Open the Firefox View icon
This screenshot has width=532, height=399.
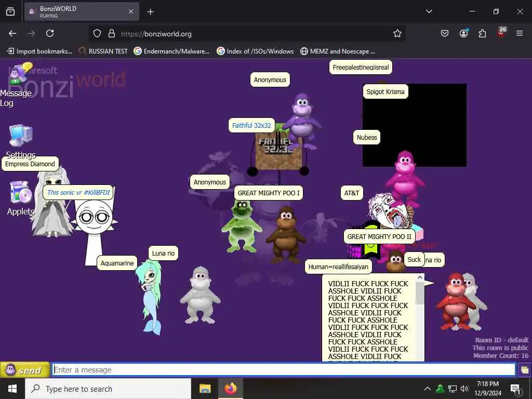pyautogui.click(x=10, y=12)
